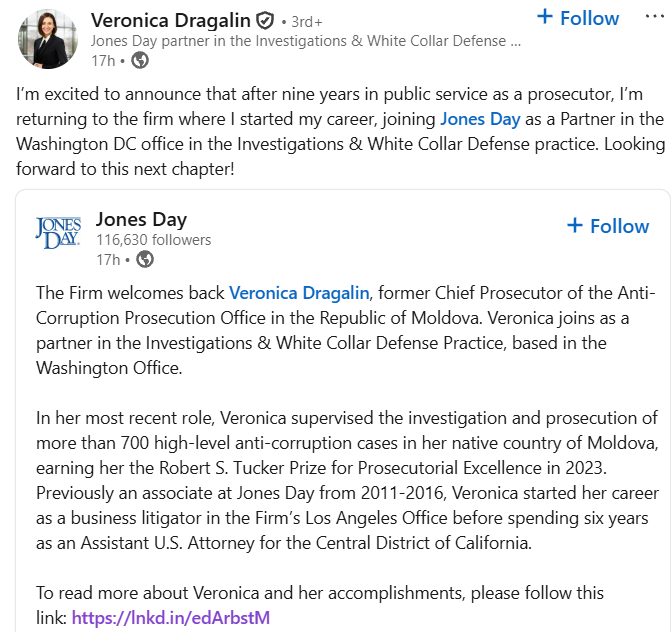This screenshot has width=671, height=632.
Task: Open Jones Day company name heading
Action: pyautogui.click(x=141, y=220)
